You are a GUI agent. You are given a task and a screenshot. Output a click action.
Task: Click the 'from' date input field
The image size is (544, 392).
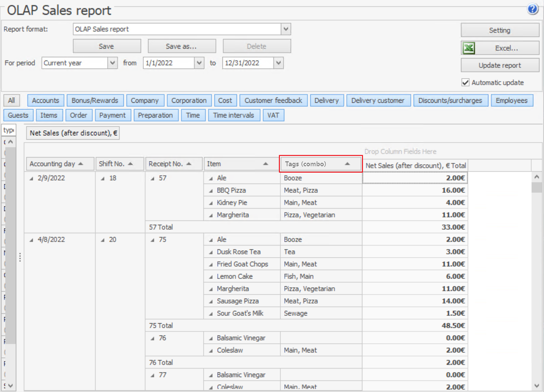pyautogui.click(x=169, y=63)
